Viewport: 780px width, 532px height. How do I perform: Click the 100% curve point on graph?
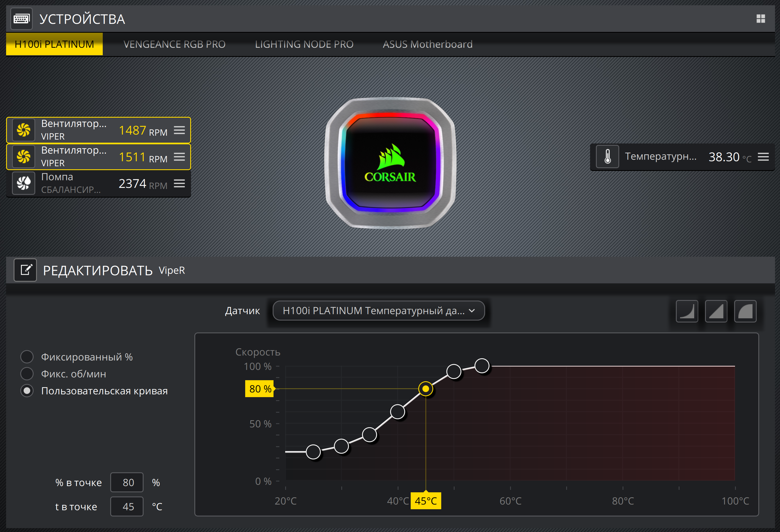(482, 365)
